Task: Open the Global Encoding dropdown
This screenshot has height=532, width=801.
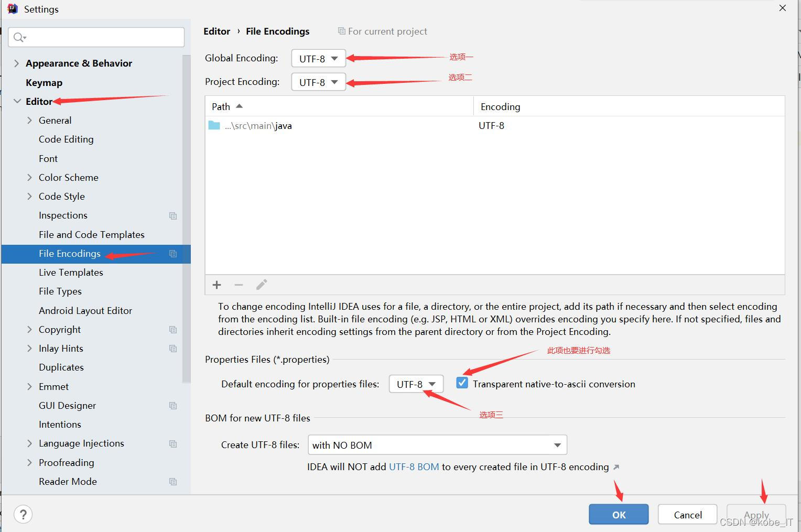Action: pyautogui.click(x=319, y=59)
